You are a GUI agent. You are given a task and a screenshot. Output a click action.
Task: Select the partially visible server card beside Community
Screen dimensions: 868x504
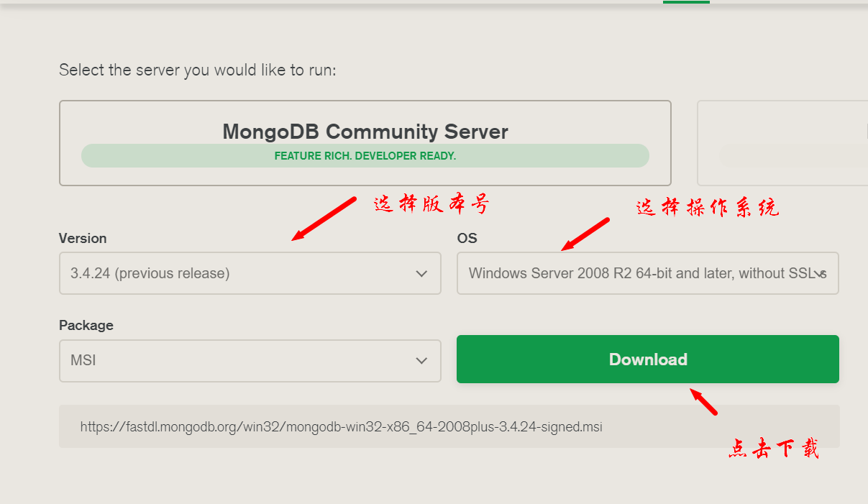click(782, 143)
